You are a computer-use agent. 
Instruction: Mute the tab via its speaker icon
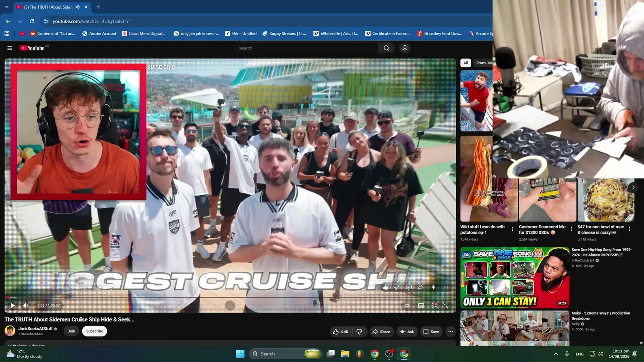(77, 7)
